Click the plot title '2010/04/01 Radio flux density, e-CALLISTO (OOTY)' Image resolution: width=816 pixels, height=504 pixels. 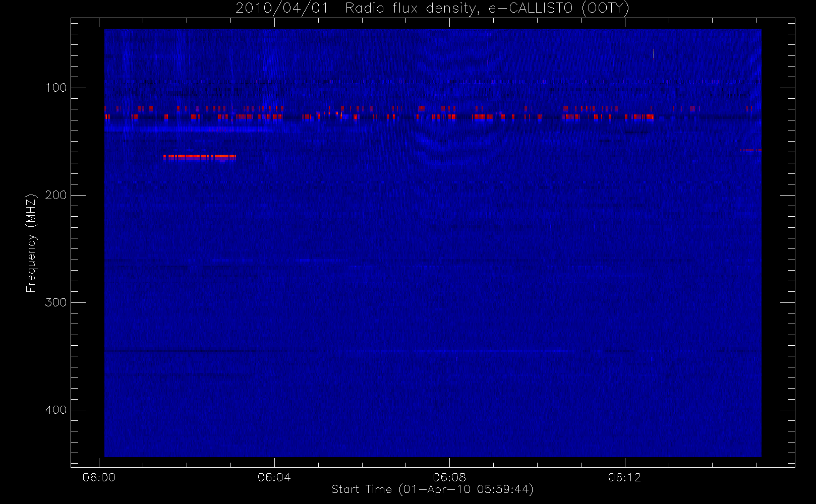(x=432, y=9)
